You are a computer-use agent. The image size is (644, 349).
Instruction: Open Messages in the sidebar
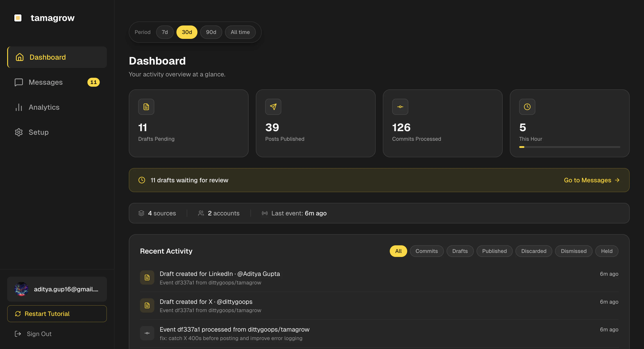(45, 82)
